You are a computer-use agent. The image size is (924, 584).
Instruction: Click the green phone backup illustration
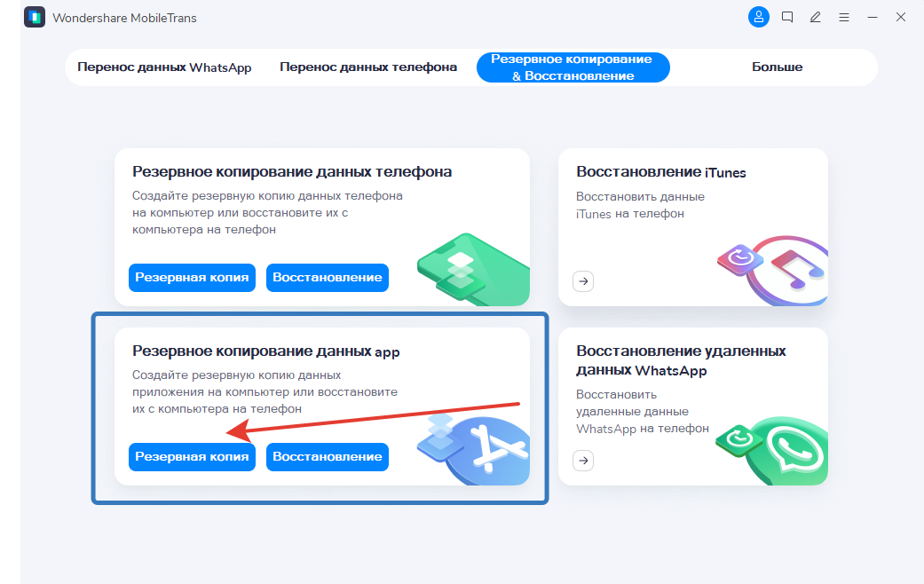click(473, 269)
